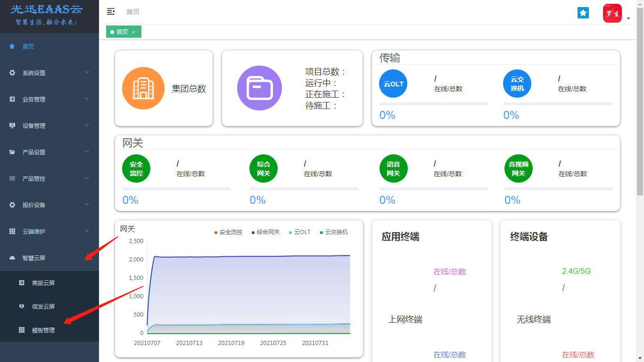Select the 云交换机 circle icon
Viewport: 644px width, 362px height.
517,84
